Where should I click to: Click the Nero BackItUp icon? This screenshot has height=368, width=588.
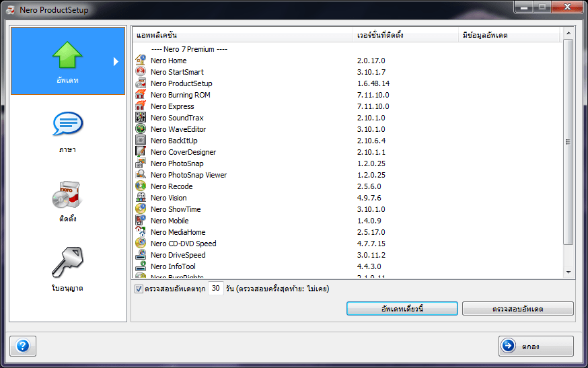pyautogui.click(x=141, y=140)
